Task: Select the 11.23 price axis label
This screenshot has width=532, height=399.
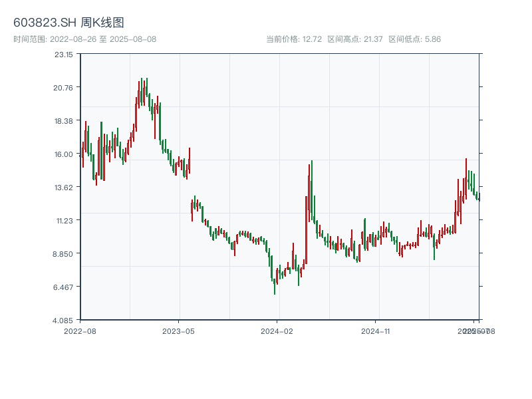Action: 64,221
